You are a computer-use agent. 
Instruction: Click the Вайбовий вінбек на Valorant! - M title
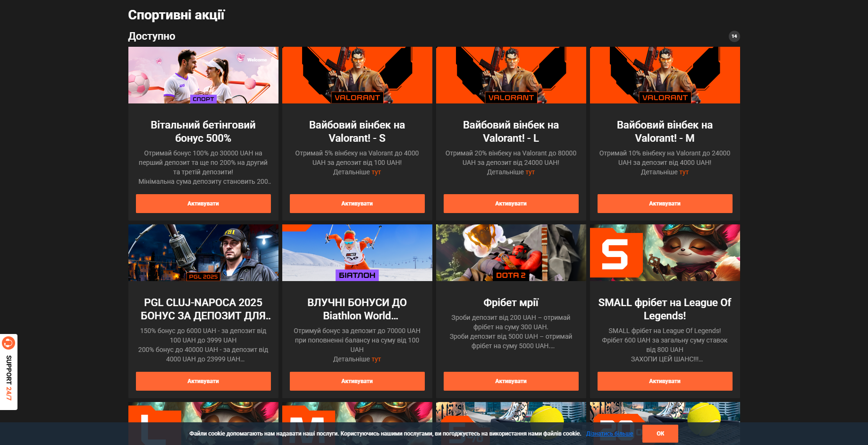(x=665, y=131)
